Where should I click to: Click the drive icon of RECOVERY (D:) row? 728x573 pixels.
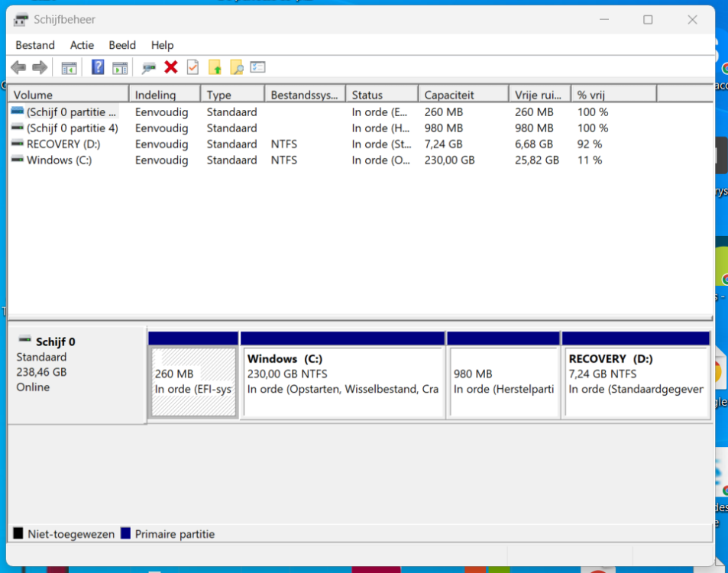[17, 143]
